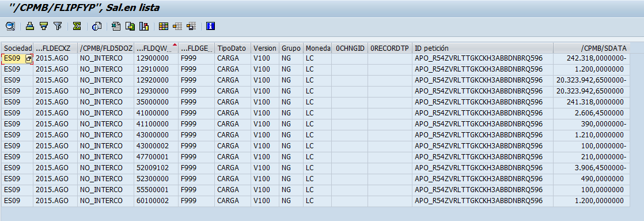Click the Sociedad column header
The width and height of the screenshot is (644, 221).
pyautogui.click(x=18, y=48)
